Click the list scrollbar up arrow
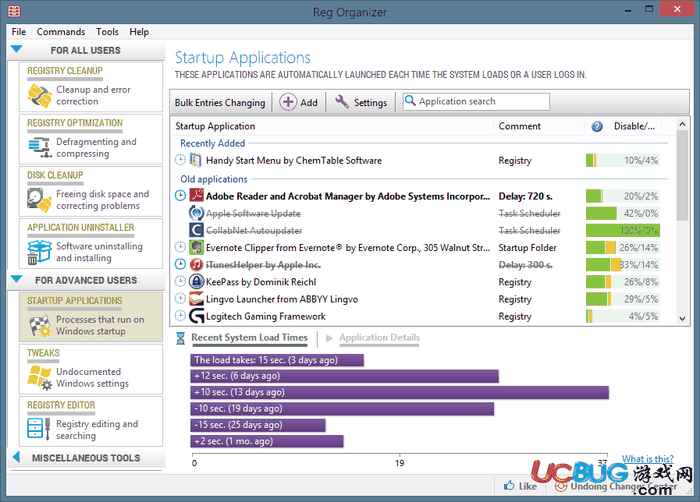 pos(682,124)
